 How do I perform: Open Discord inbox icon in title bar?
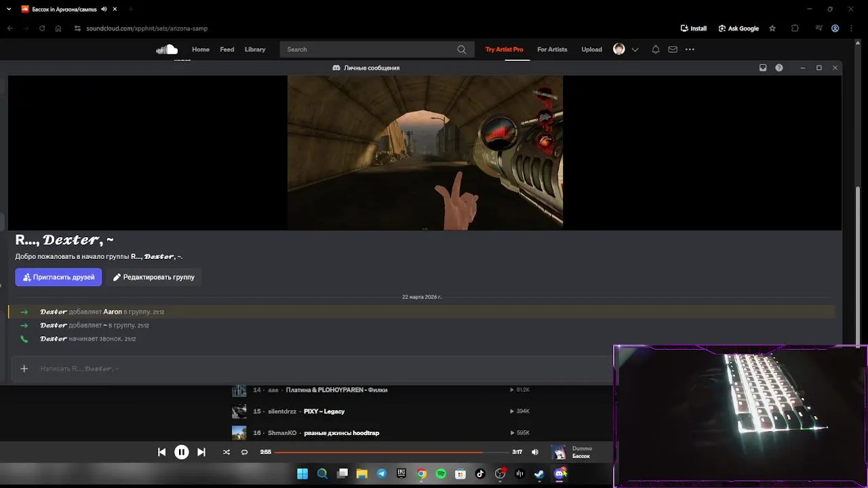(x=763, y=68)
